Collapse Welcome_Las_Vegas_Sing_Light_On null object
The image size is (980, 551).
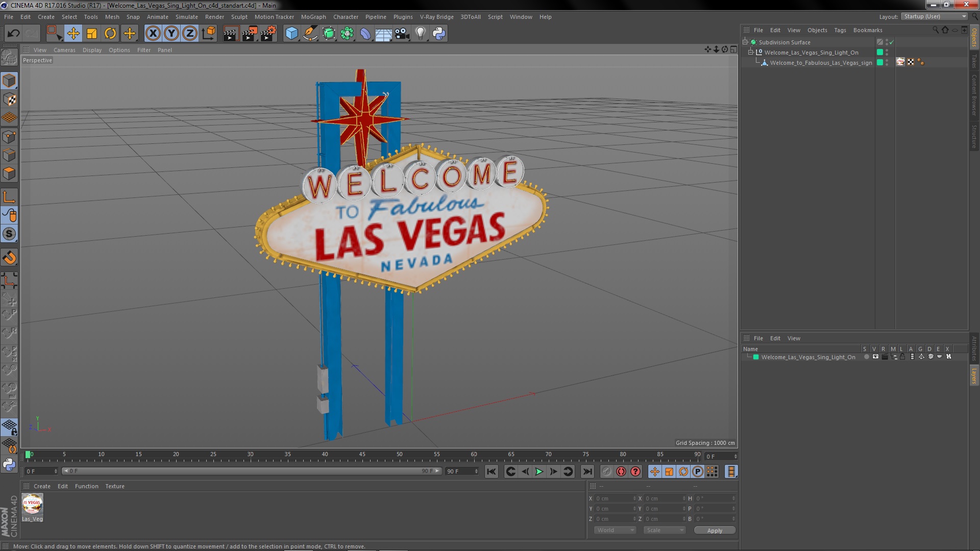[x=751, y=53]
